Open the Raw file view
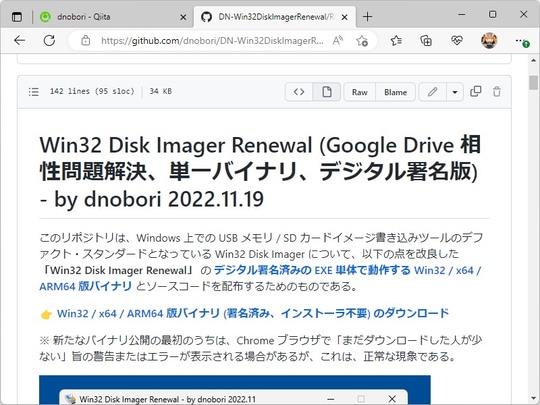 coord(360,92)
